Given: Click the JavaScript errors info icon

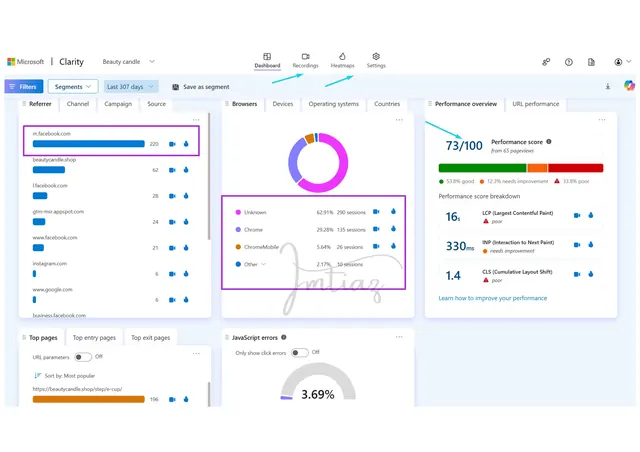Looking at the screenshot, I should (284, 337).
